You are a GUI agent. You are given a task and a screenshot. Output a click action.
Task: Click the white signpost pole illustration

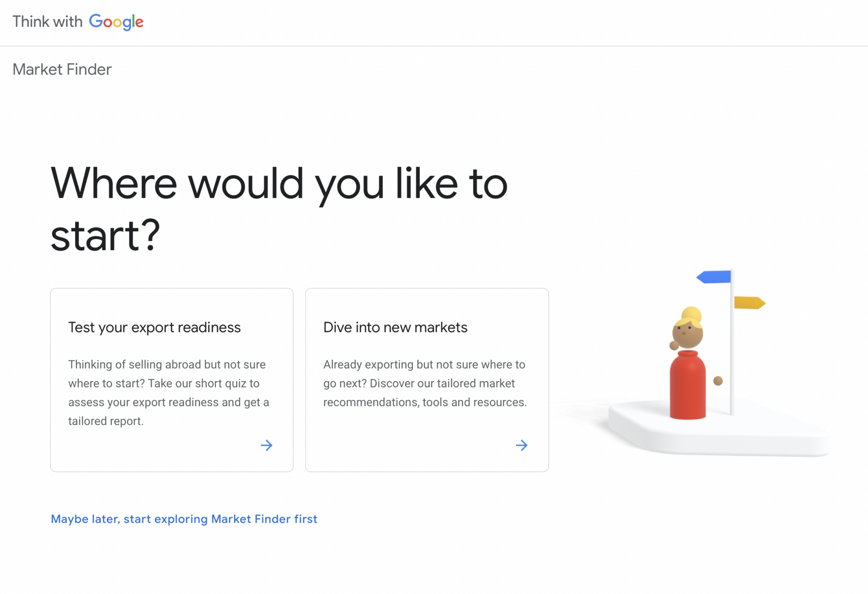click(731, 342)
